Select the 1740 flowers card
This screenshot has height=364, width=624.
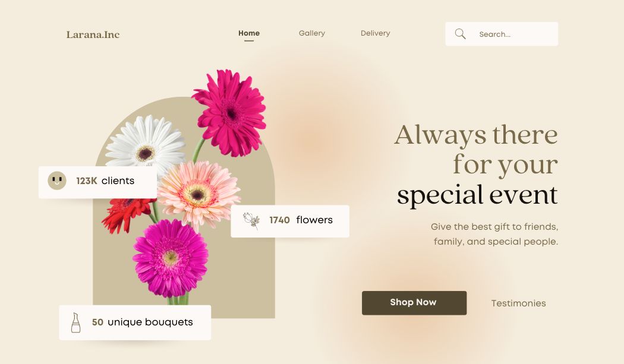click(x=290, y=221)
